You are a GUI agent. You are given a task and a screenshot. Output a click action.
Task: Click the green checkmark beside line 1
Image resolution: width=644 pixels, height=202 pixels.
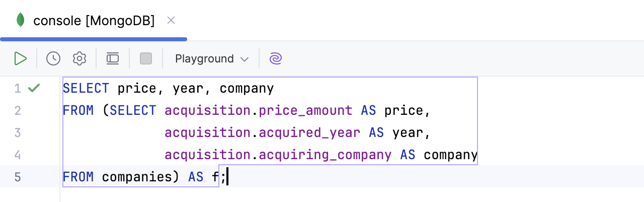click(x=34, y=88)
